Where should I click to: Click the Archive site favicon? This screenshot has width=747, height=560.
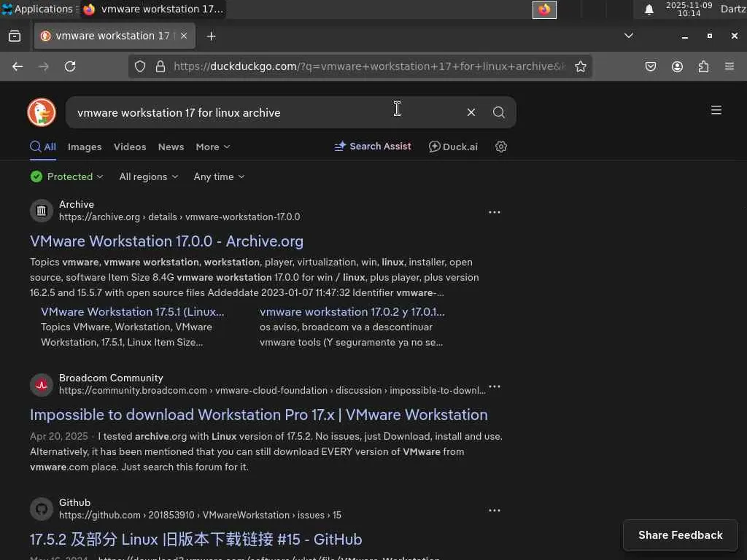[42, 211]
